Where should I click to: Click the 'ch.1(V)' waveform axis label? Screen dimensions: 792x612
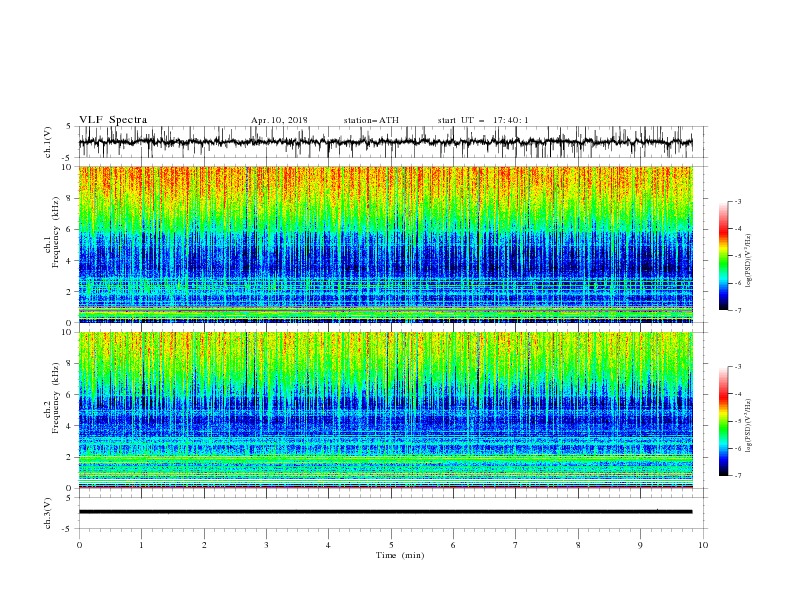(x=48, y=142)
